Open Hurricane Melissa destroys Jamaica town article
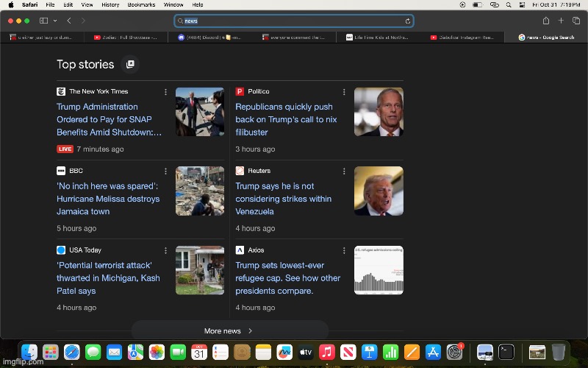Image resolution: width=588 pixels, height=368 pixels. [x=108, y=199]
